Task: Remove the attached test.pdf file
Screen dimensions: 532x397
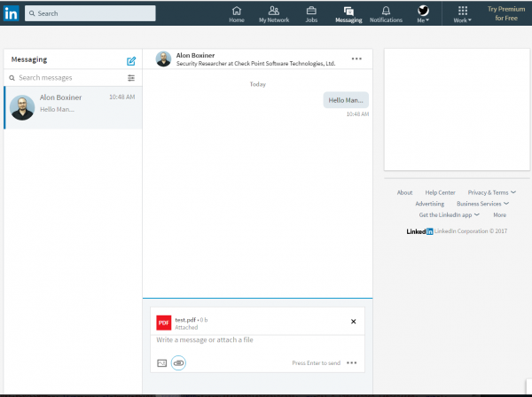Action: (x=353, y=322)
